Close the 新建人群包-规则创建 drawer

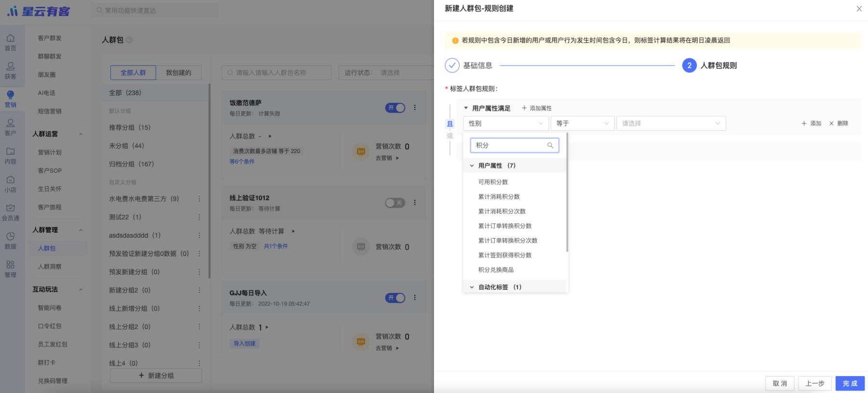(x=859, y=9)
